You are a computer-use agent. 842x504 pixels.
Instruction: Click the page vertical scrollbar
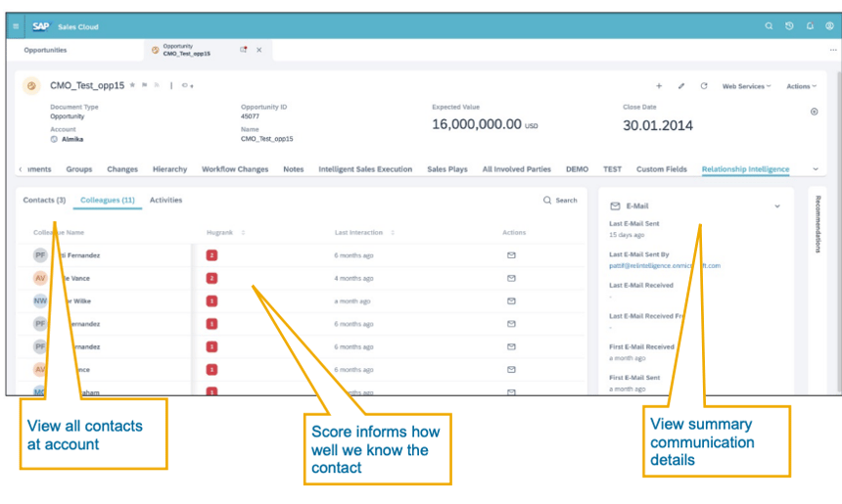point(839,231)
